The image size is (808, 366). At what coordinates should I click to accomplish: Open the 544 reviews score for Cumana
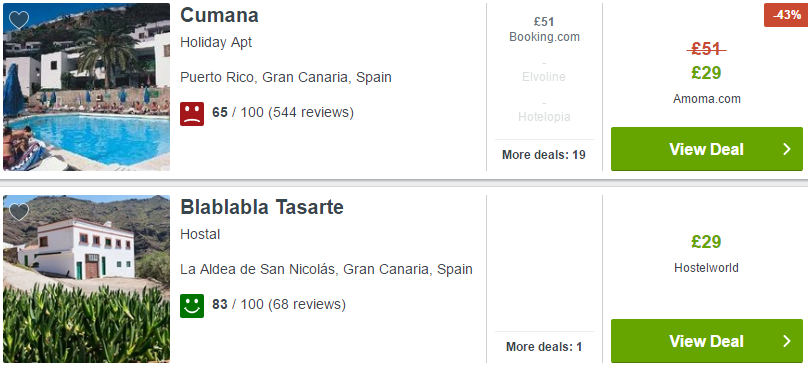[x=282, y=112]
